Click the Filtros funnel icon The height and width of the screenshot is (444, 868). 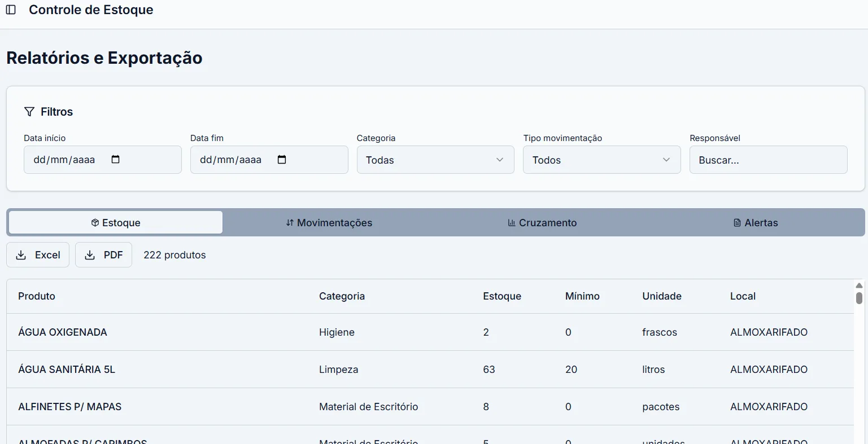[x=29, y=112]
